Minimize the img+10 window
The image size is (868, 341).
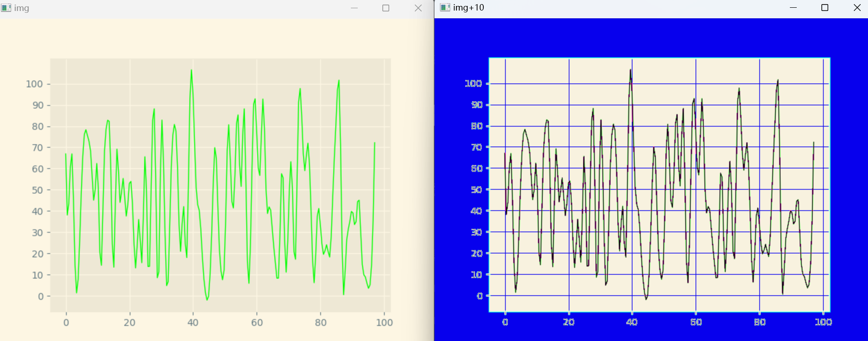[x=793, y=7]
